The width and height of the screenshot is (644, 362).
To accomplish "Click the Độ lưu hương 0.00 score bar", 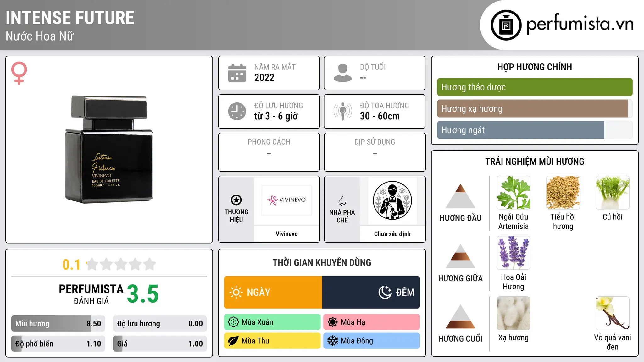I will [160, 324].
